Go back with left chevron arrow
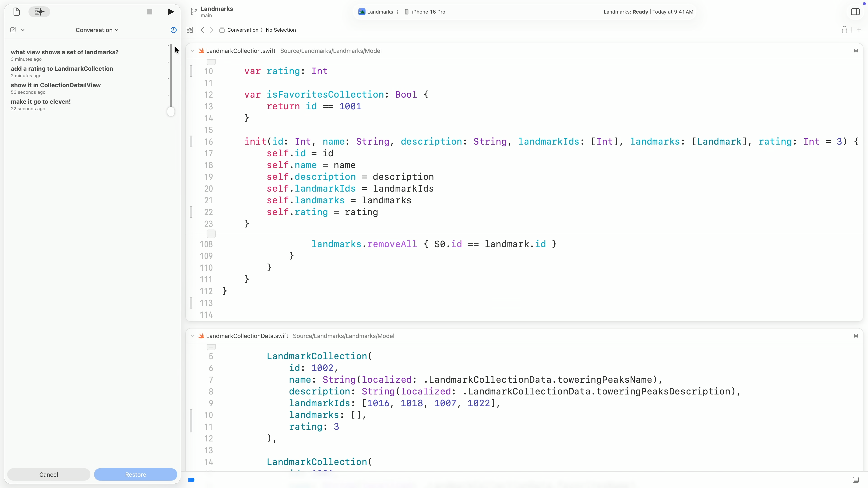This screenshot has width=868, height=488. click(x=203, y=30)
